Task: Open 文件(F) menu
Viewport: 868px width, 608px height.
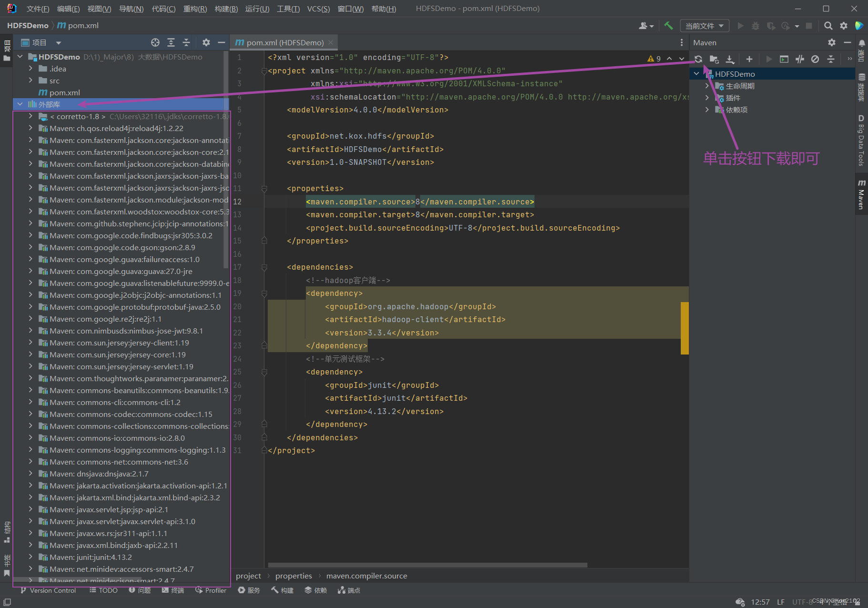Action: click(38, 9)
